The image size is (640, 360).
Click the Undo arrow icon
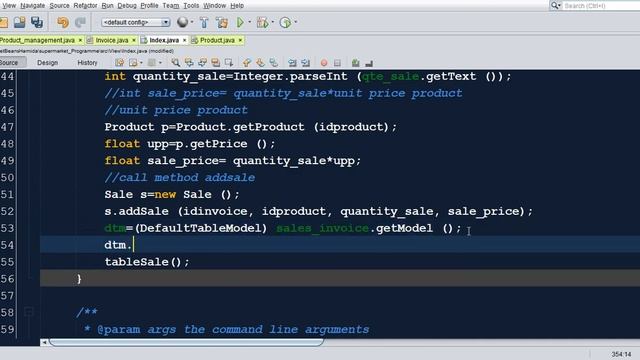pyautogui.click(x=63, y=22)
